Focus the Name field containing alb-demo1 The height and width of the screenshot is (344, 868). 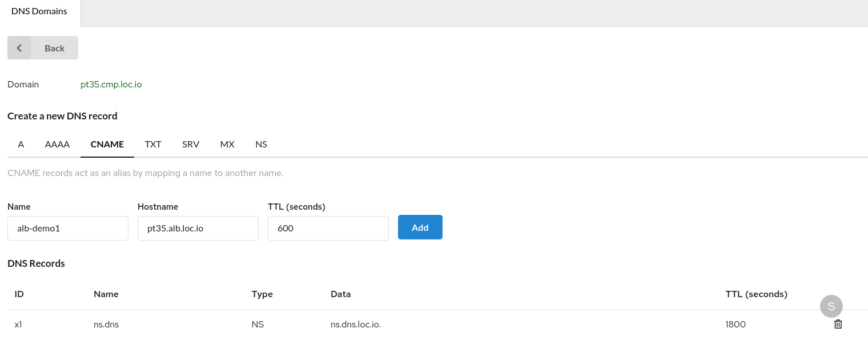(68, 228)
